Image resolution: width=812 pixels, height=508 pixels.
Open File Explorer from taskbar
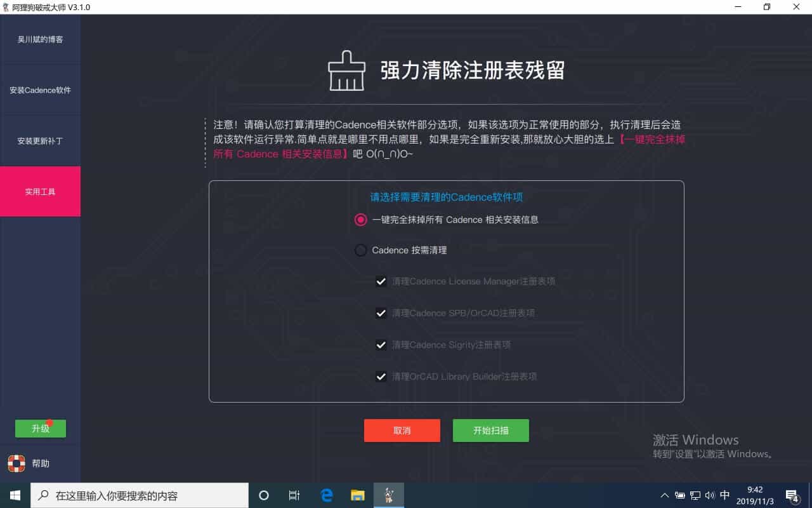[x=358, y=495]
